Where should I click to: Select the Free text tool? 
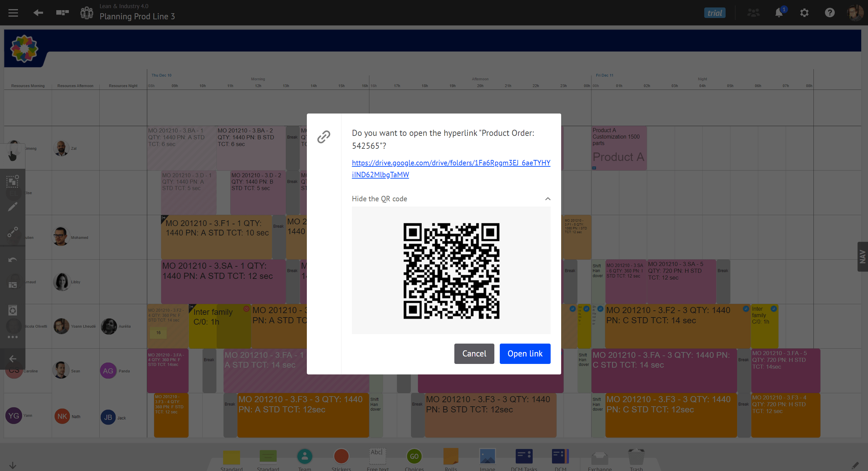point(378,456)
